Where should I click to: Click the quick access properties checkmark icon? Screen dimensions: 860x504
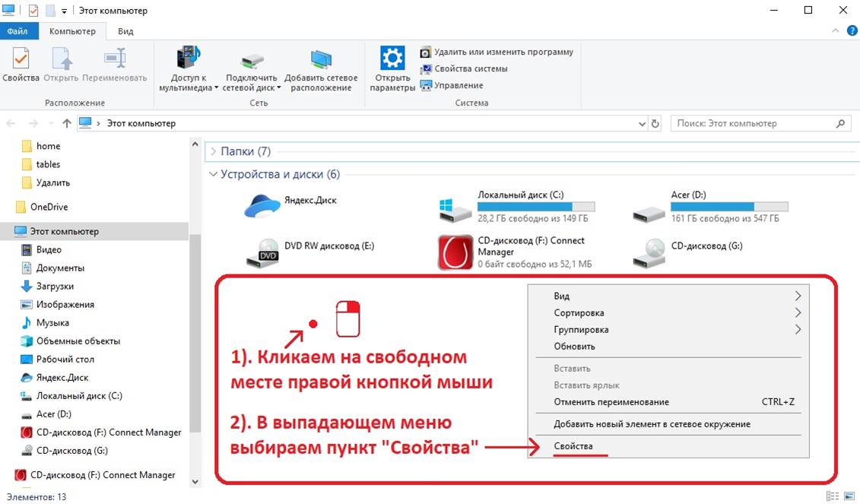coord(33,11)
